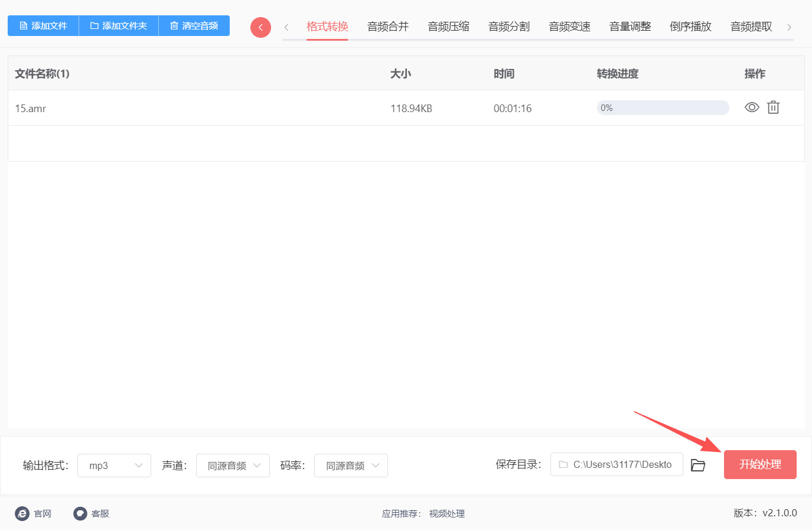The height and width of the screenshot is (531, 812).
Task: Clear the audio list with 清空音频
Action: pyautogui.click(x=194, y=26)
